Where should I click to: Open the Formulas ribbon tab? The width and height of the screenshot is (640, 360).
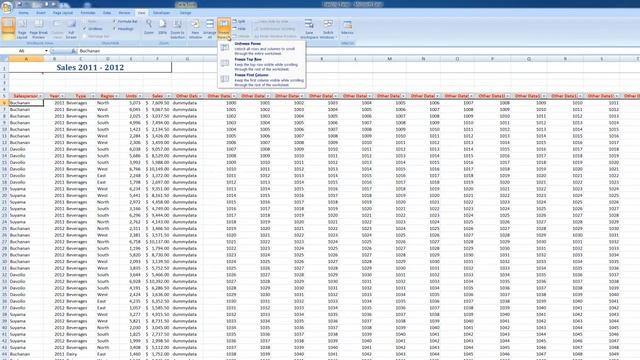[88, 13]
